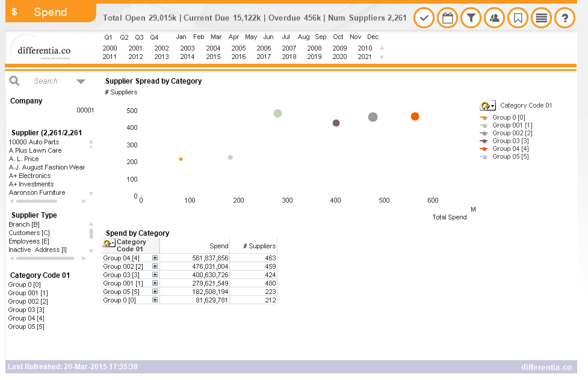The height and width of the screenshot is (380, 588).
Task: Select year 2021
Action: pos(365,57)
